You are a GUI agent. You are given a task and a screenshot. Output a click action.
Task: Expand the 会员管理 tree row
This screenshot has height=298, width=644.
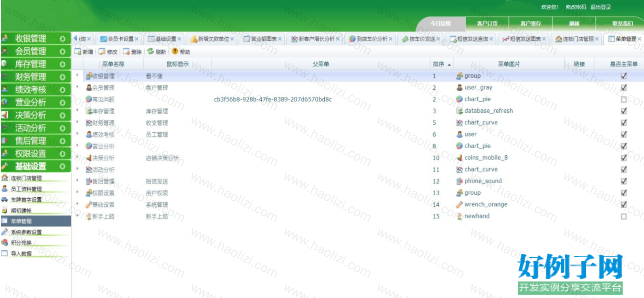77,87
